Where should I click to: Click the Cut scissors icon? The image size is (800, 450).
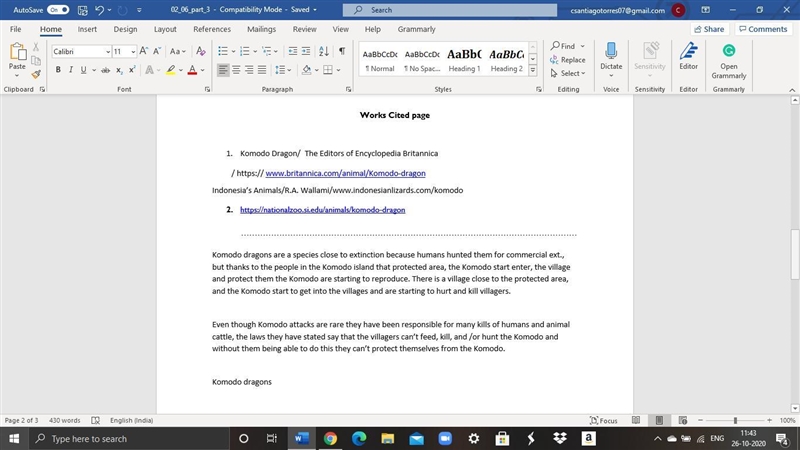coord(36,47)
